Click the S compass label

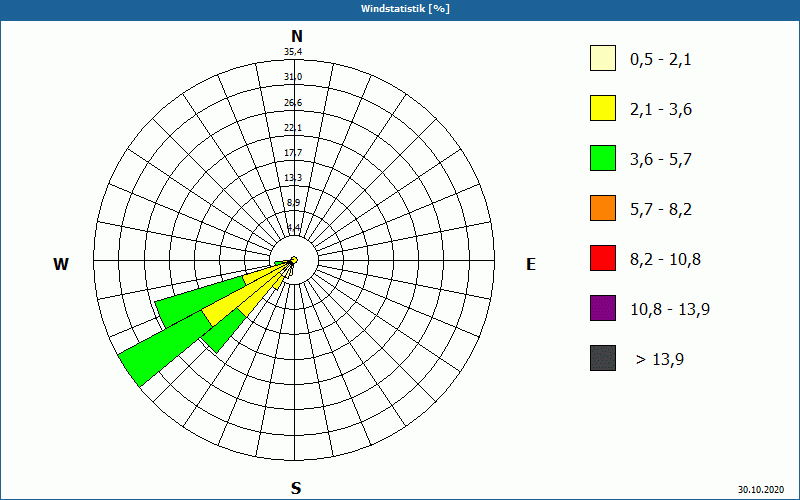click(296, 488)
